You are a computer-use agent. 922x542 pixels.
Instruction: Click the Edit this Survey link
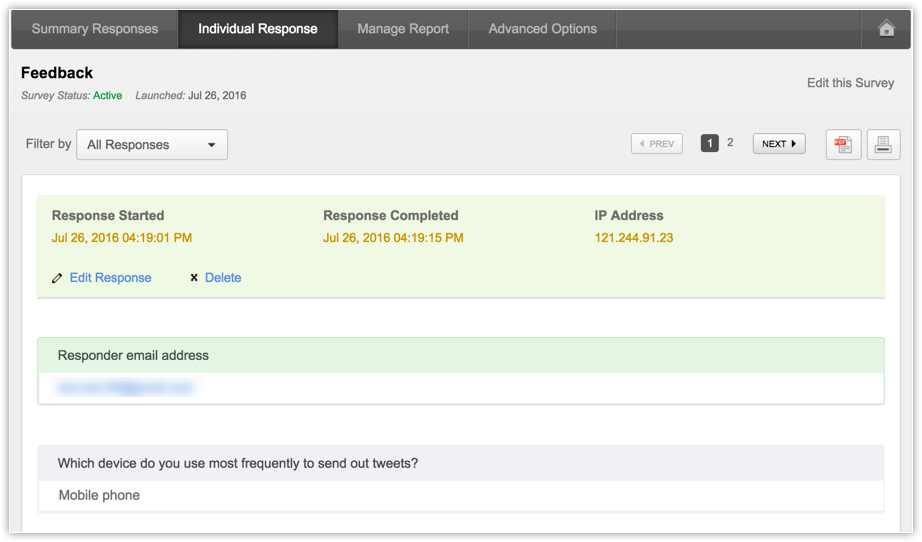[x=850, y=83]
